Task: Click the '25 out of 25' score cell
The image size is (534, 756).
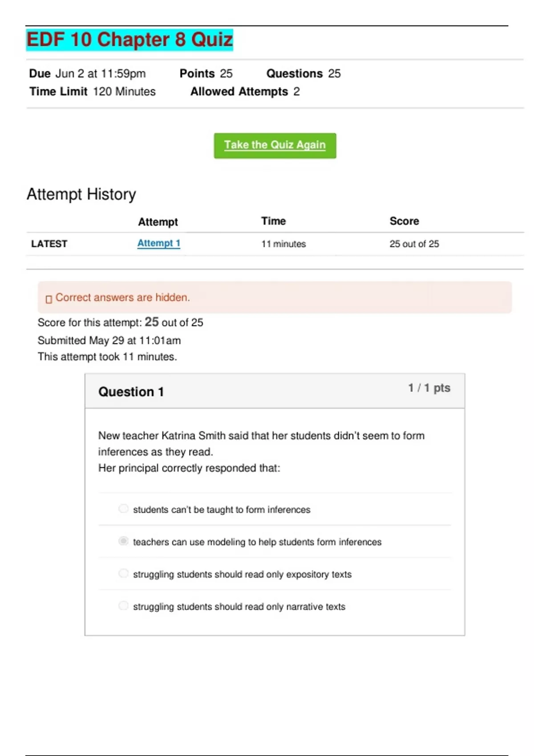Action: 414,244
